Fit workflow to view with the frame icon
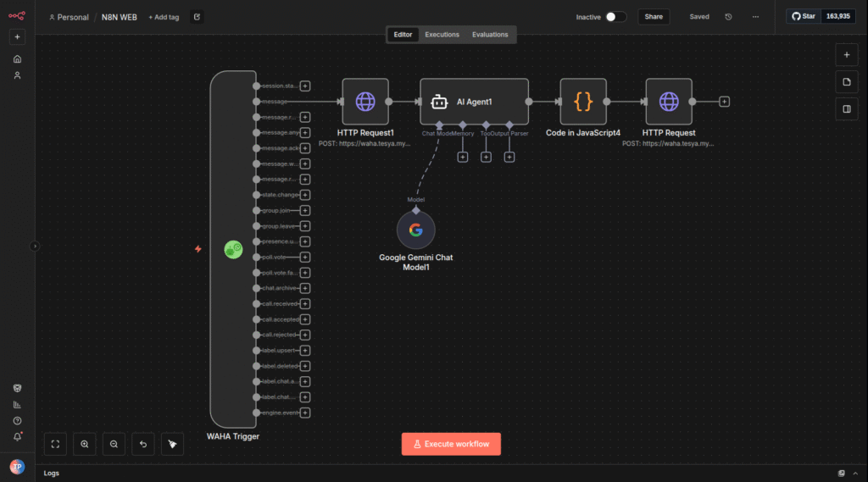The width and height of the screenshot is (868, 482). [x=55, y=444]
